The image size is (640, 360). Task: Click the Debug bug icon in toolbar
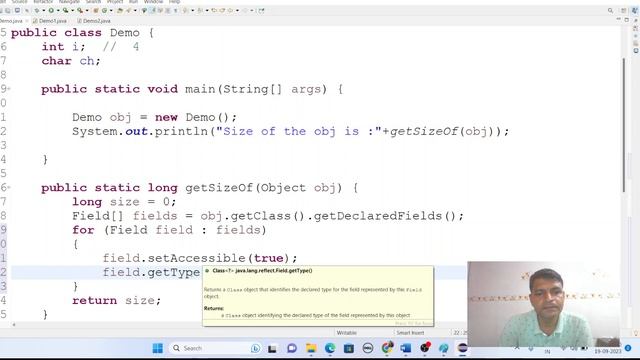37,10
